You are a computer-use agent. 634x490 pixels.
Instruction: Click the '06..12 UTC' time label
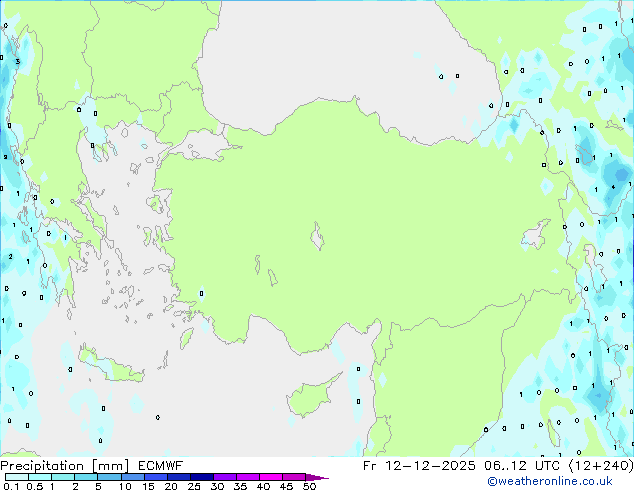[522, 466]
